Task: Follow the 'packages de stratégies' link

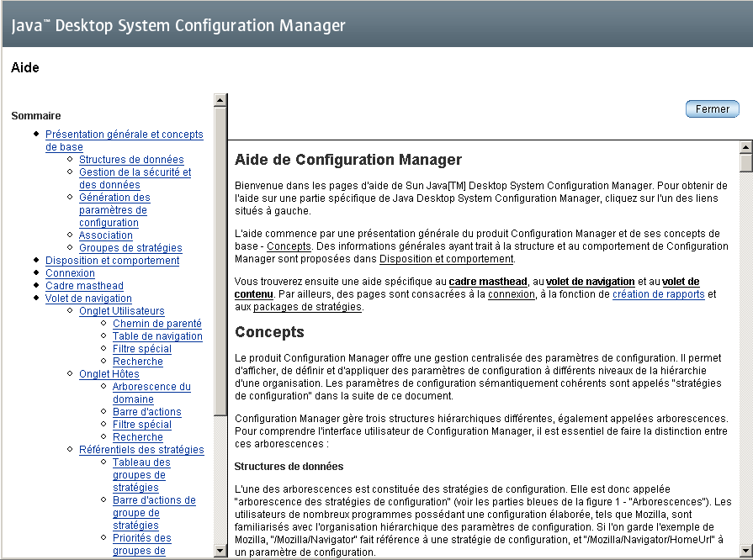Action: click(307, 307)
